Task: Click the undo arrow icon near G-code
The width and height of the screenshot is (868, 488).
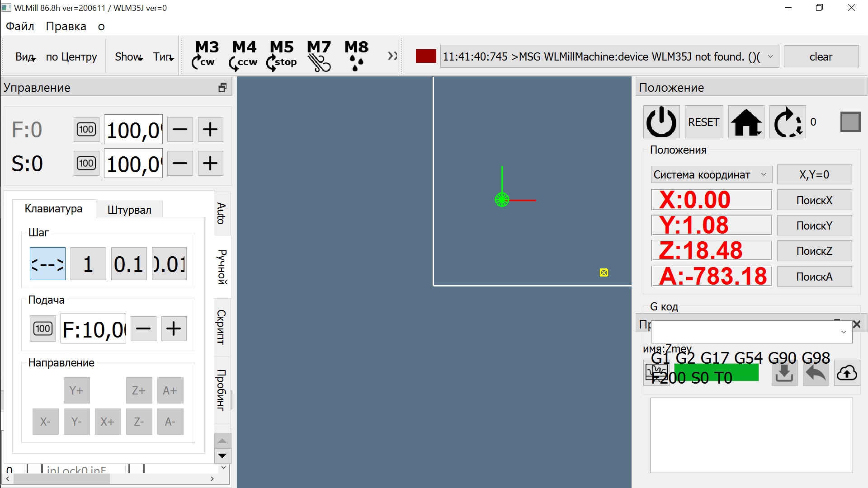Action: (816, 373)
